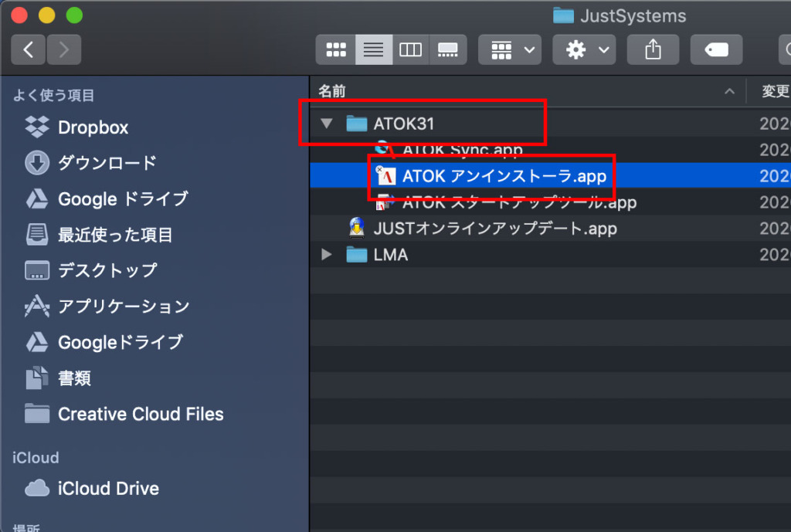Click the Edit Tags toolbar button
This screenshot has width=791, height=532.
tap(716, 49)
